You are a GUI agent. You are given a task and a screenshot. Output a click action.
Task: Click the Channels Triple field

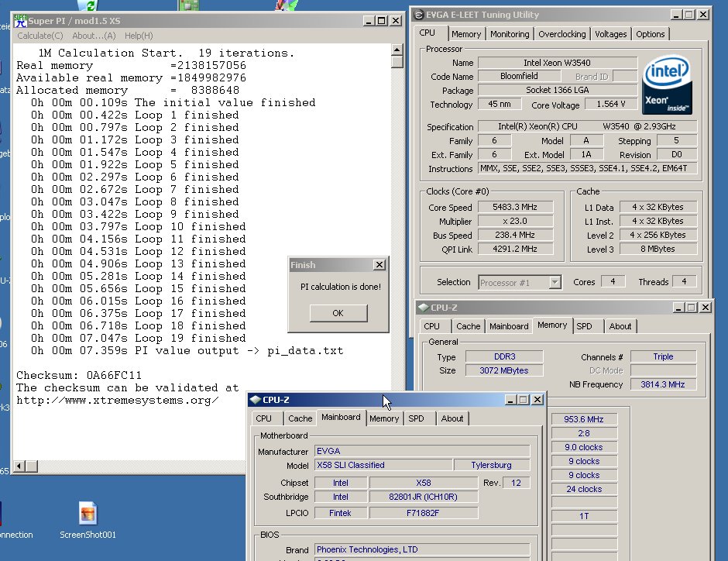663,356
